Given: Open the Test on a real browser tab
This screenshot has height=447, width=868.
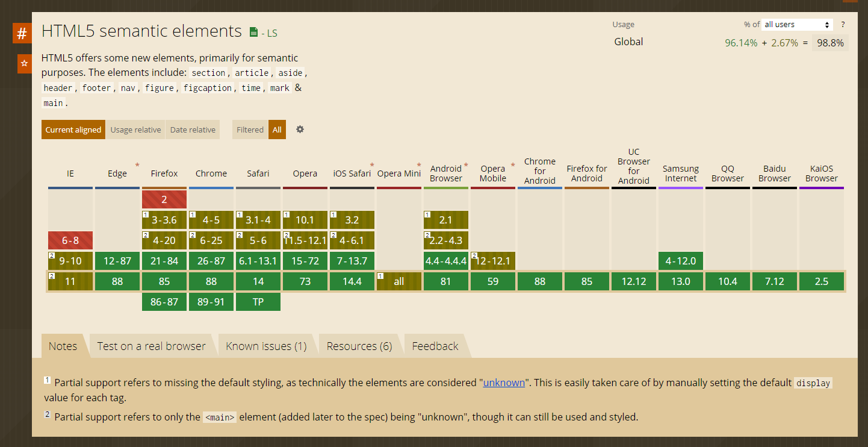Looking at the screenshot, I should tap(151, 346).
